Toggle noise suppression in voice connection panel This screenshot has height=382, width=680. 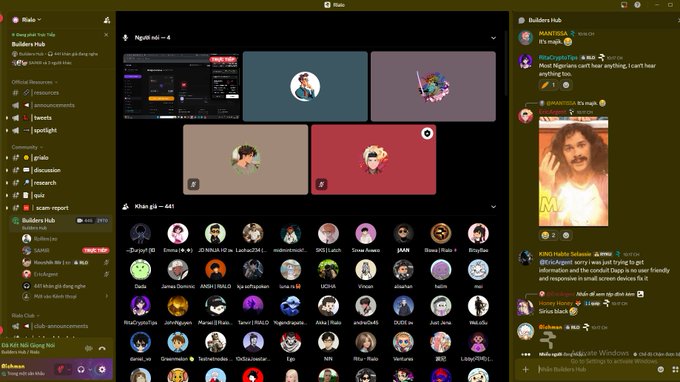click(89, 348)
